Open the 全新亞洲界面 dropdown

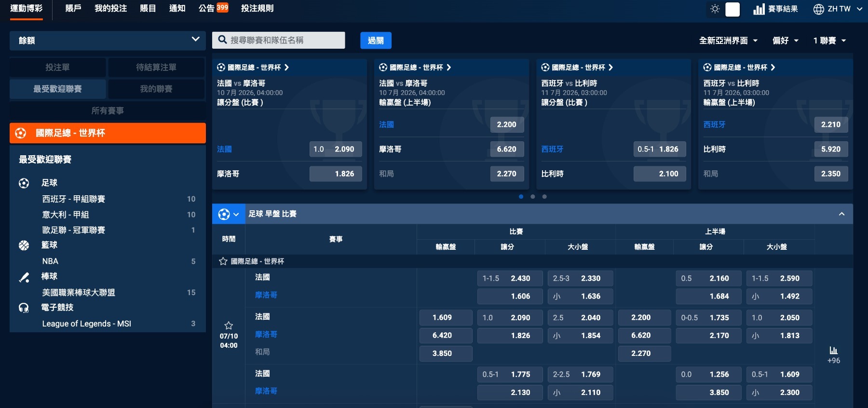728,41
